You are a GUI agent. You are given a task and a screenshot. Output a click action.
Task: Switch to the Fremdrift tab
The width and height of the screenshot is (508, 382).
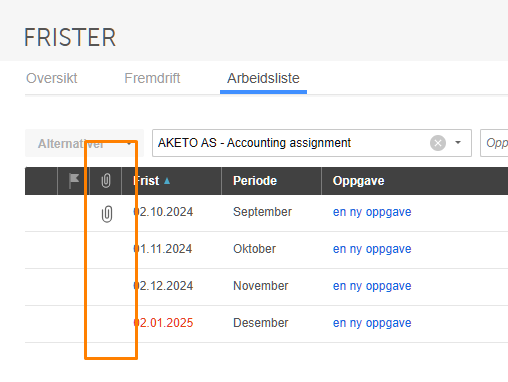pyautogui.click(x=152, y=78)
